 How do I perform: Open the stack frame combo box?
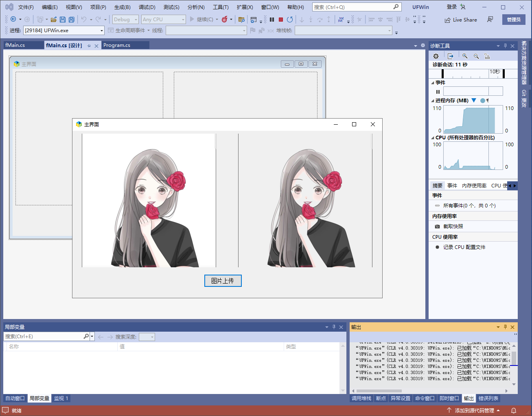click(x=344, y=31)
